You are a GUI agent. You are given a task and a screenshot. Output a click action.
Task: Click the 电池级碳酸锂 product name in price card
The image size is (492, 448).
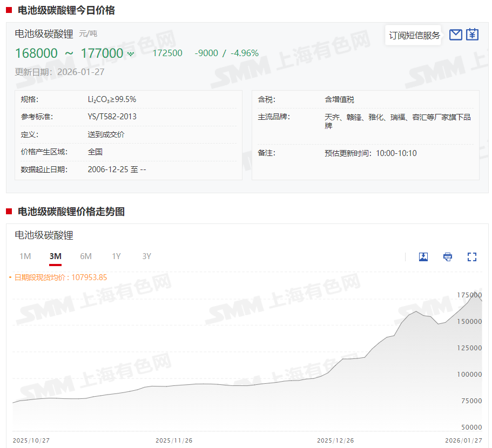[x=44, y=34]
